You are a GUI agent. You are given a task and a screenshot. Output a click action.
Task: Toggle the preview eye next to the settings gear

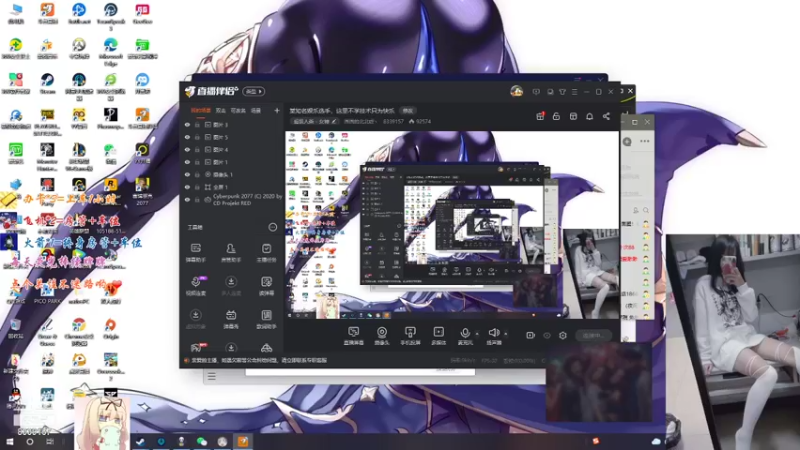click(x=546, y=335)
